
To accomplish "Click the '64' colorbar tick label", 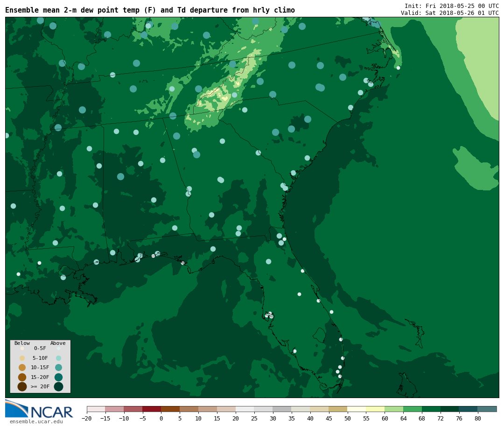I will [x=403, y=418].
